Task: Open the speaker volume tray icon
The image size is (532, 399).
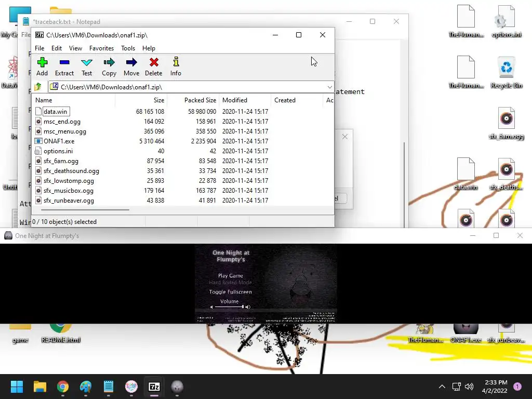Action: pyautogui.click(x=469, y=387)
